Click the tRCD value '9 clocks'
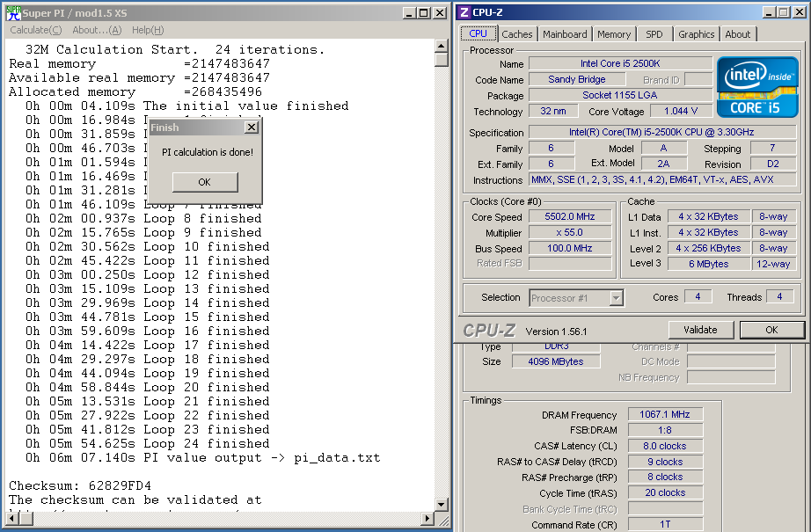Screen dimensions: 811x532 click(665, 462)
